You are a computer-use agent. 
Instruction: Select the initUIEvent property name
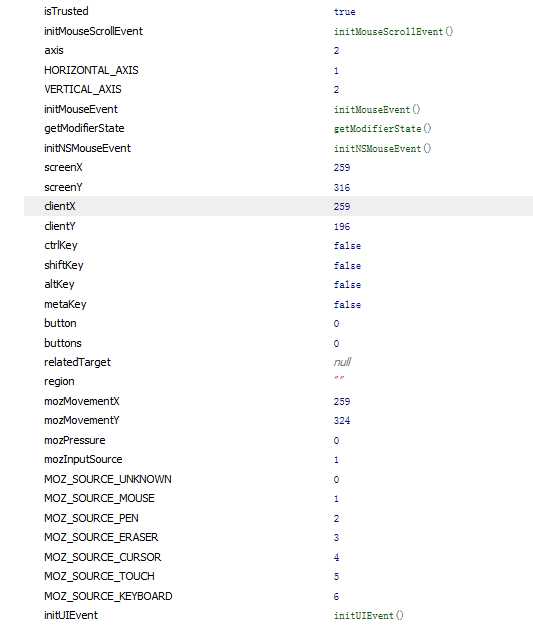(x=71, y=615)
